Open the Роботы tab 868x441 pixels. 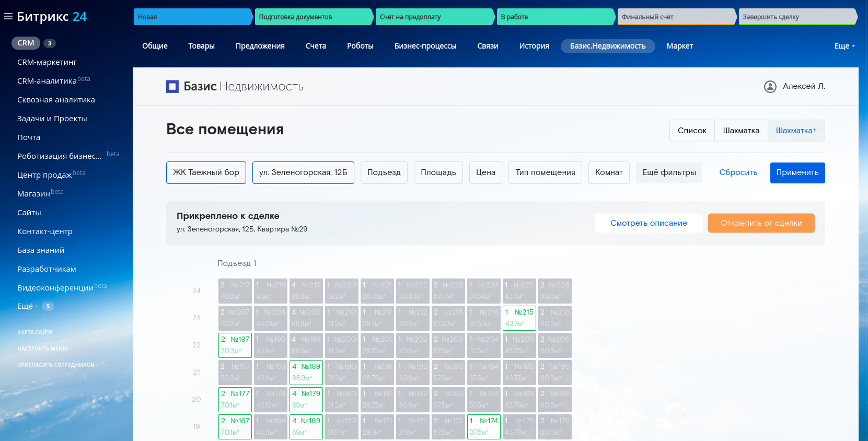click(360, 46)
